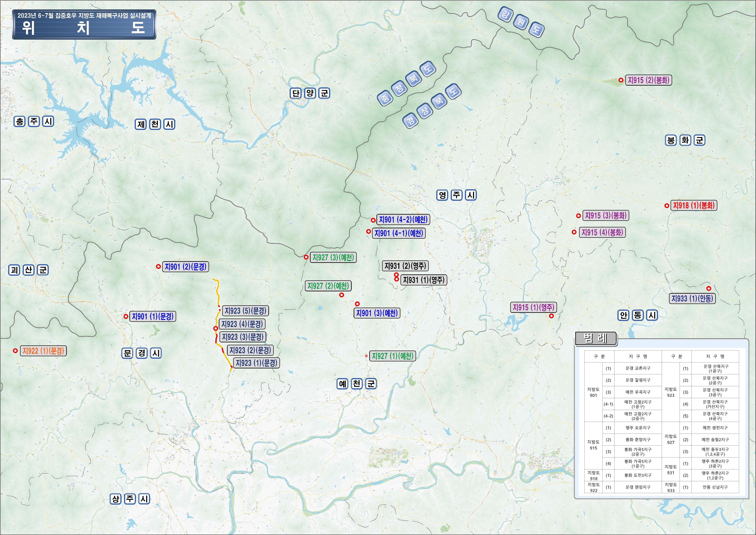Click legend row header 지방도 901
The image size is (756, 535).
tap(593, 392)
